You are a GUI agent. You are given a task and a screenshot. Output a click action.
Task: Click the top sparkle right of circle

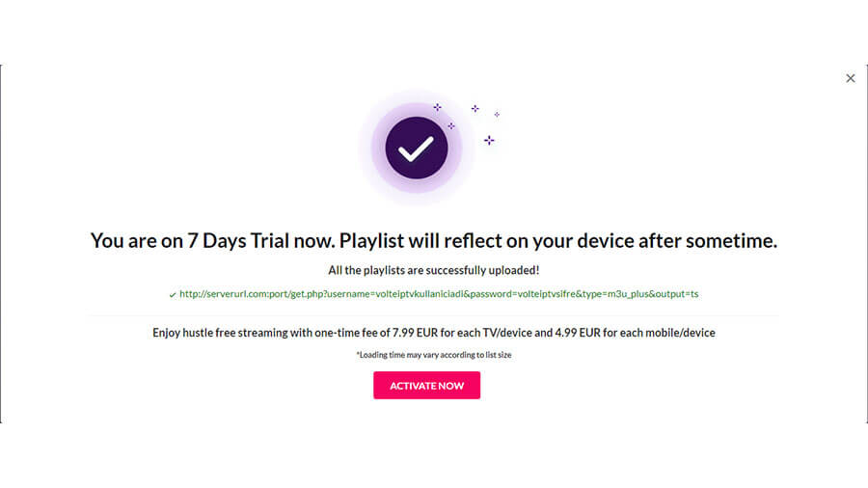(x=475, y=108)
